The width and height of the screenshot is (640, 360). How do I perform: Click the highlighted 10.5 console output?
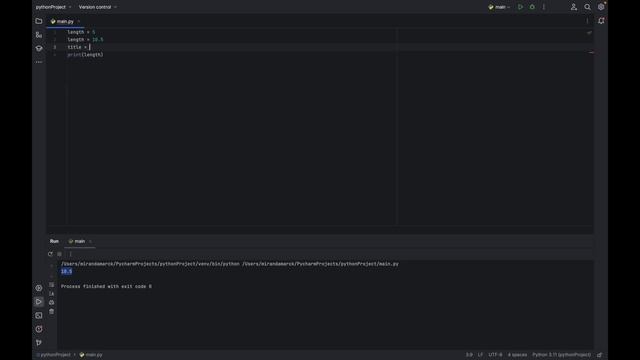click(x=66, y=271)
